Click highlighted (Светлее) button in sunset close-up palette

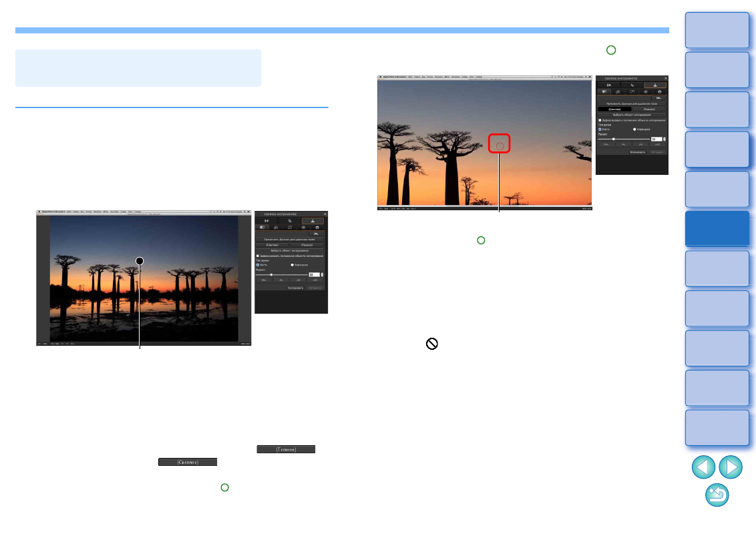(x=614, y=109)
